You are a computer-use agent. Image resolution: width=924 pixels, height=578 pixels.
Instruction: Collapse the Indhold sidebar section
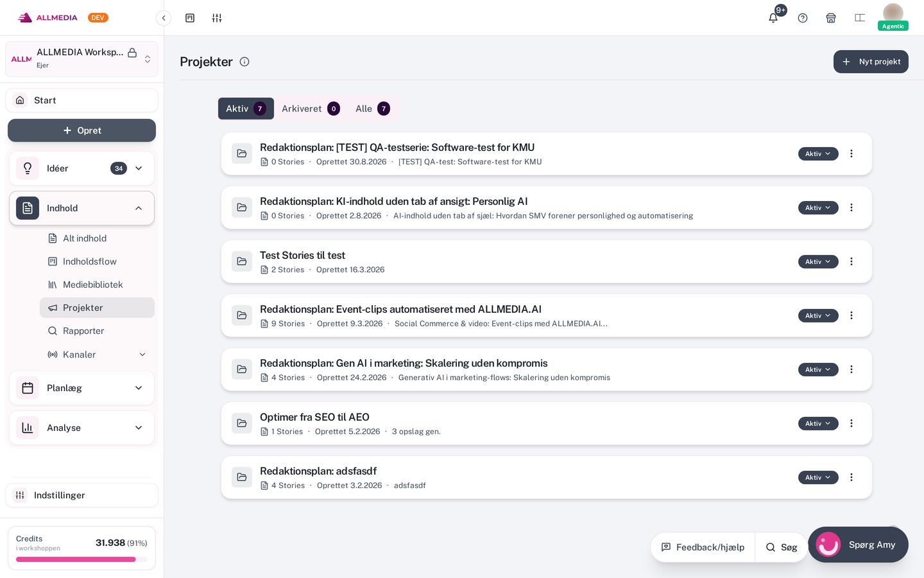click(x=81, y=208)
